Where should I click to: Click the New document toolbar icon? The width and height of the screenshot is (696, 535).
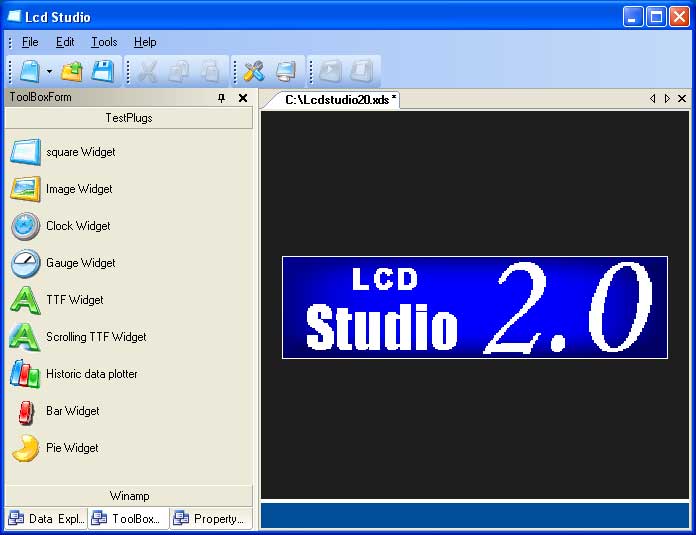tap(30, 71)
